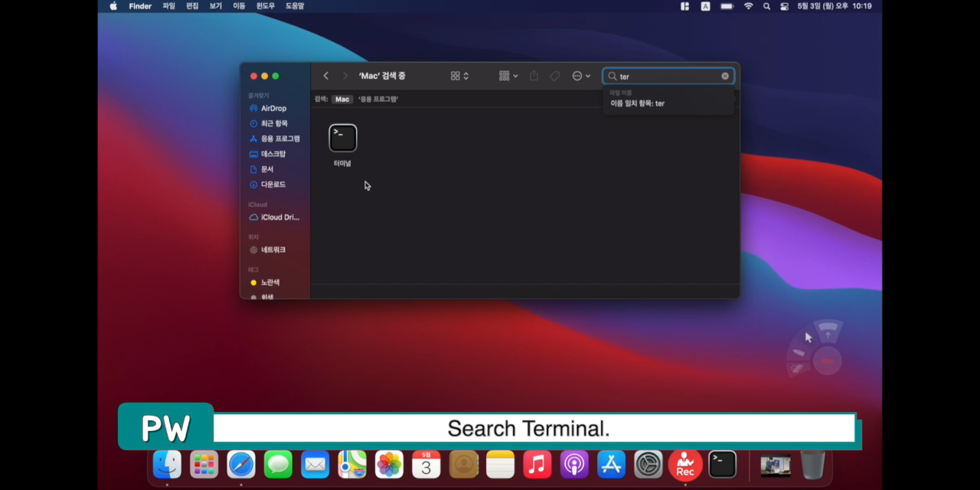Open 데스크탑 in the sidebar
The width and height of the screenshot is (980, 490).
pyautogui.click(x=275, y=154)
